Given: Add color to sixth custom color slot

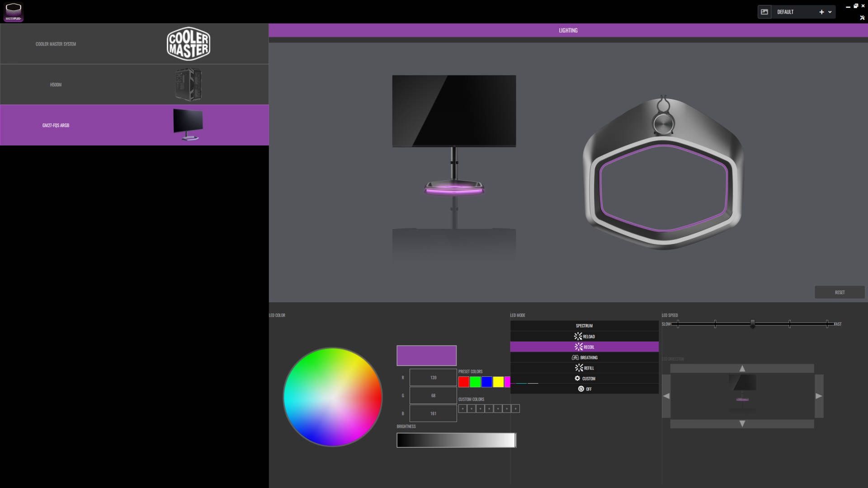Looking at the screenshot, I should (507, 408).
